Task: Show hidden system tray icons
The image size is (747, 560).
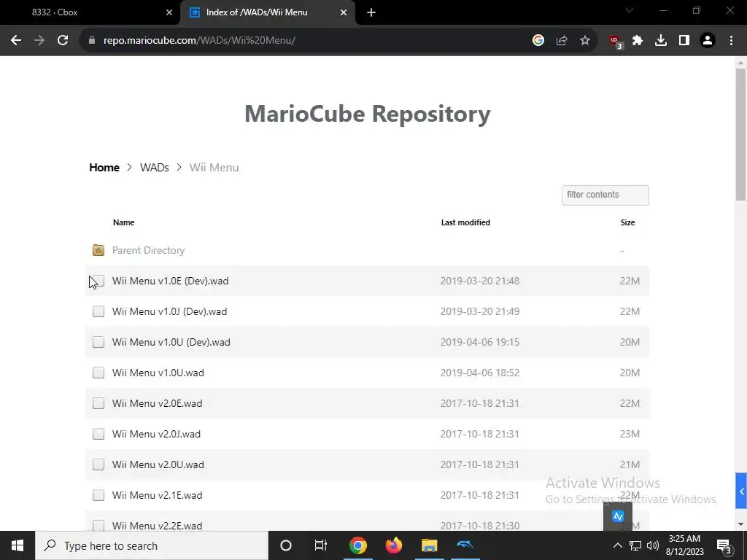Action: (x=617, y=545)
